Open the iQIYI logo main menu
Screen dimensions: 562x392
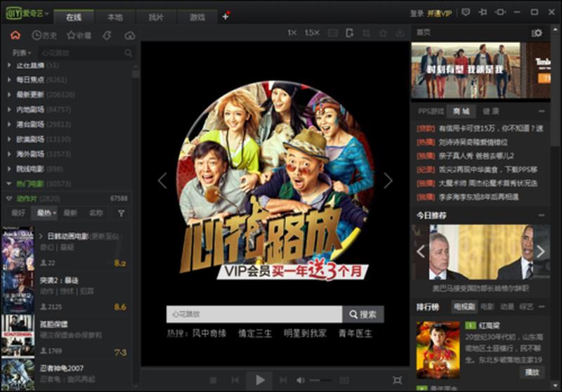(27, 13)
